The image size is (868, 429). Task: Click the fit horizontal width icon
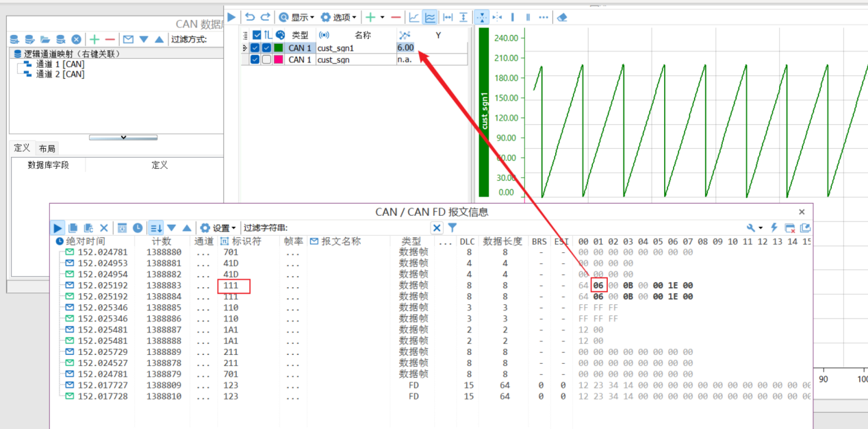coord(448,17)
